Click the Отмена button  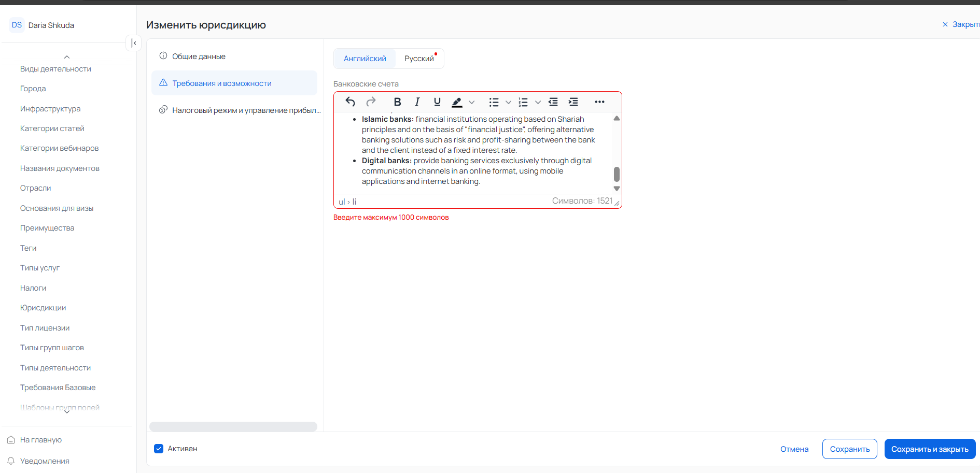(794, 449)
